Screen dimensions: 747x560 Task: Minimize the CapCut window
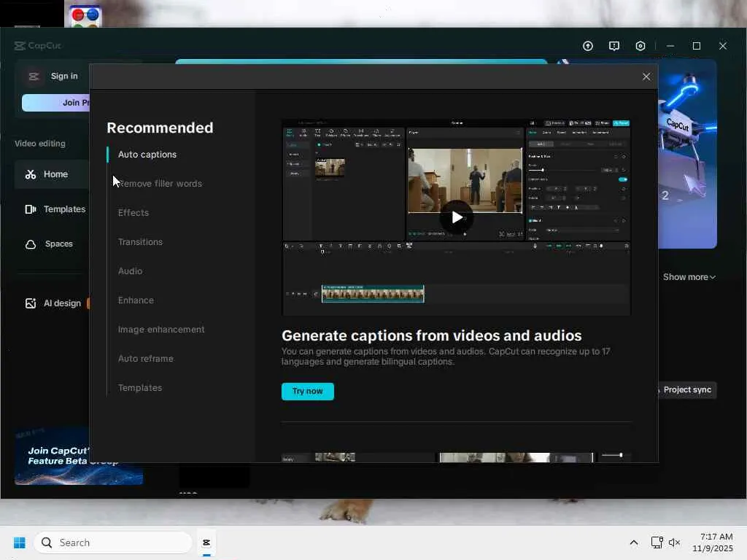pos(670,46)
